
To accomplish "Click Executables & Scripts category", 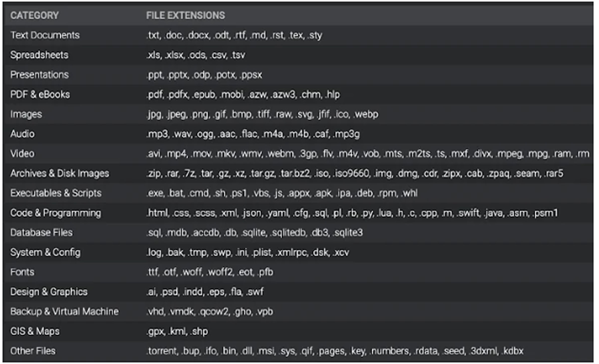I will tap(56, 193).
